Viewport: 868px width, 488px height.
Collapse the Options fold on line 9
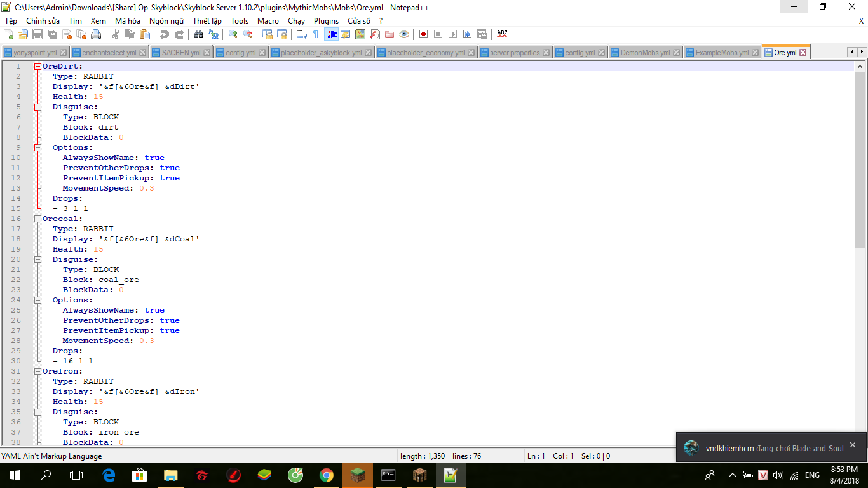click(x=38, y=147)
